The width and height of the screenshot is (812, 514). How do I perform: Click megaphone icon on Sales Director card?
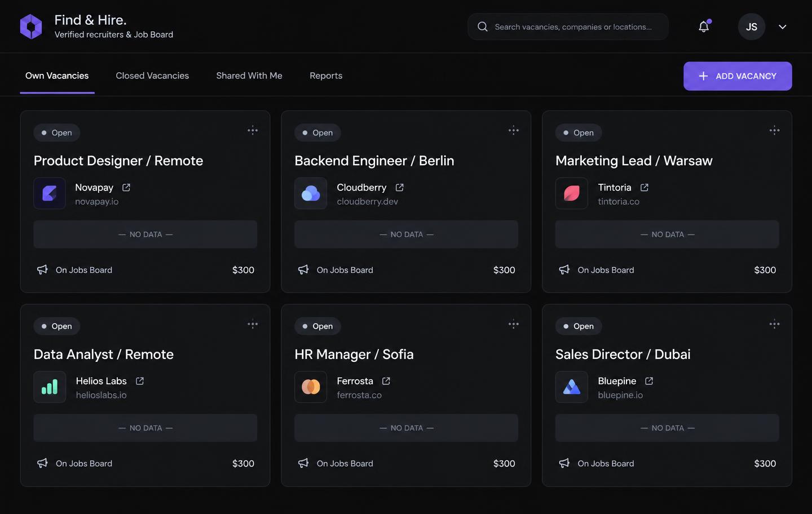pos(564,463)
